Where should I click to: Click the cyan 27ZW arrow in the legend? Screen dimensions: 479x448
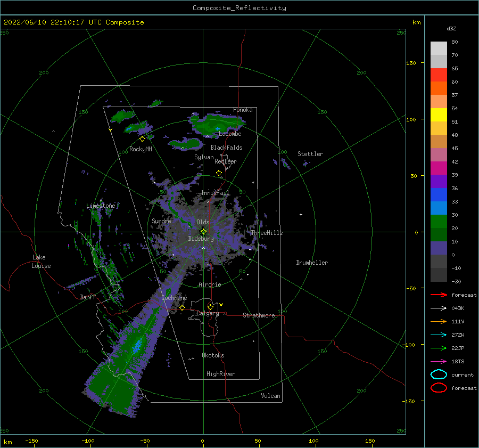[x=439, y=335]
